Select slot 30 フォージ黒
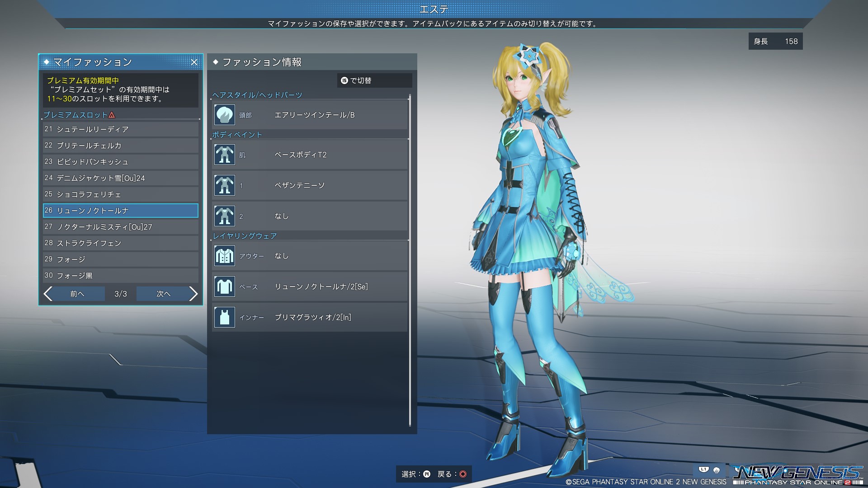Viewport: 868px width, 488px height. (x=121, y=276)
